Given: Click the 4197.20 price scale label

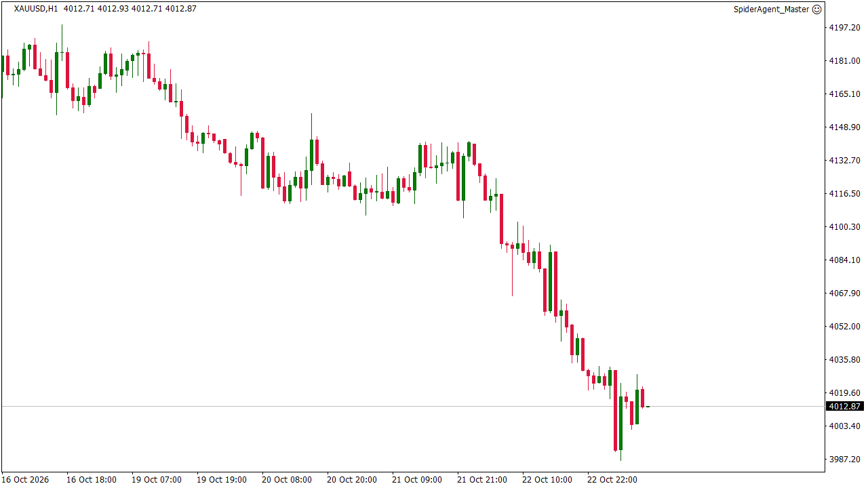Looking at the screenshot, I should 844,28.
